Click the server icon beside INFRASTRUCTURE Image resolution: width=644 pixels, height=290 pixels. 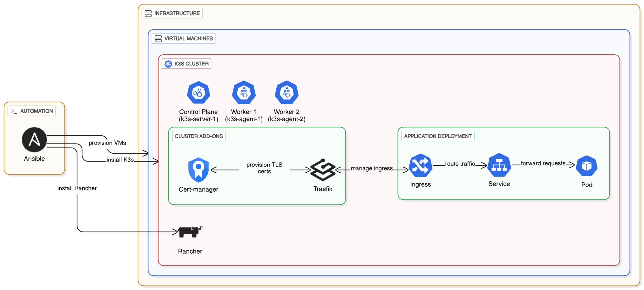coord(148,14)
